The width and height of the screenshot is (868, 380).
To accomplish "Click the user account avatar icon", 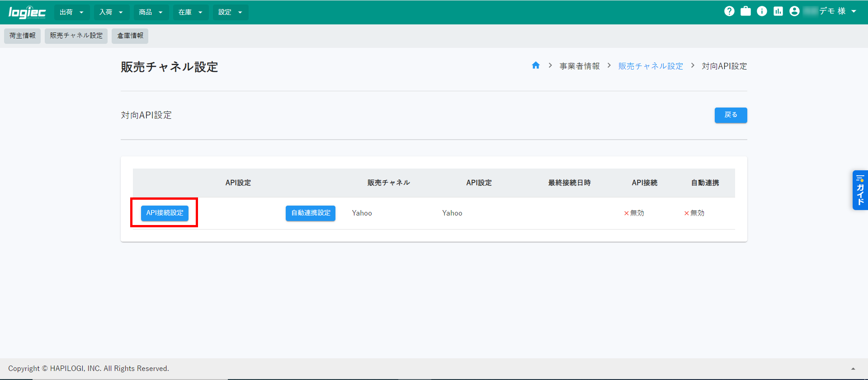I will (794, 11).
